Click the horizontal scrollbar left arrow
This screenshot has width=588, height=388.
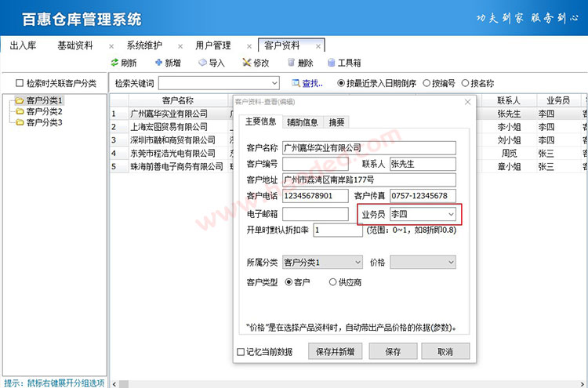coord(114,384)
